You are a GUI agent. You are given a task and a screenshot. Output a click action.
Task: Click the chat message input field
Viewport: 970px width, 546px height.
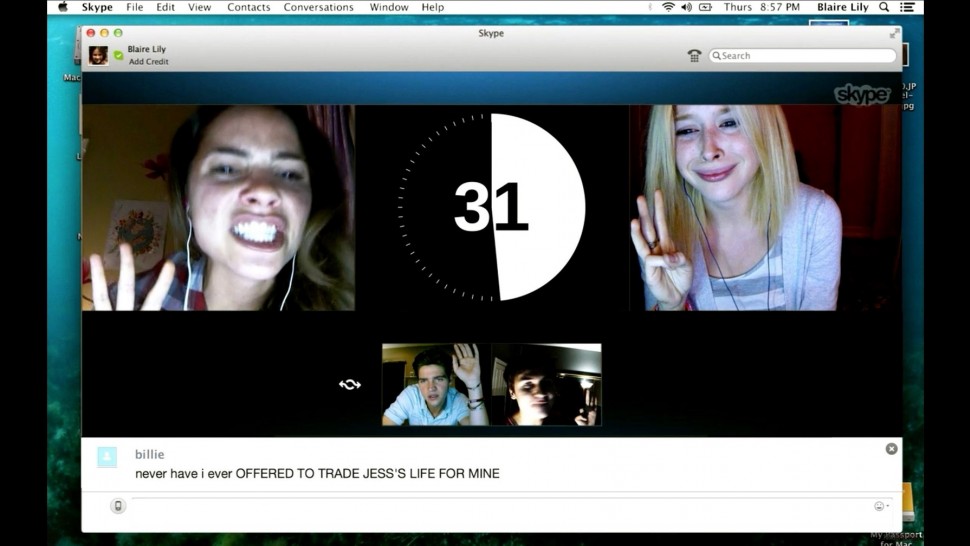click(501, 506)
